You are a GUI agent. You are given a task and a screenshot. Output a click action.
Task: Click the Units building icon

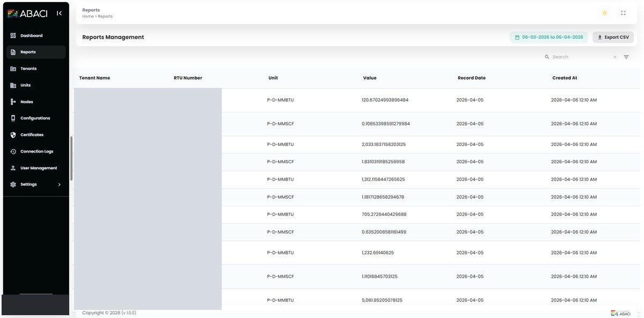13,85
